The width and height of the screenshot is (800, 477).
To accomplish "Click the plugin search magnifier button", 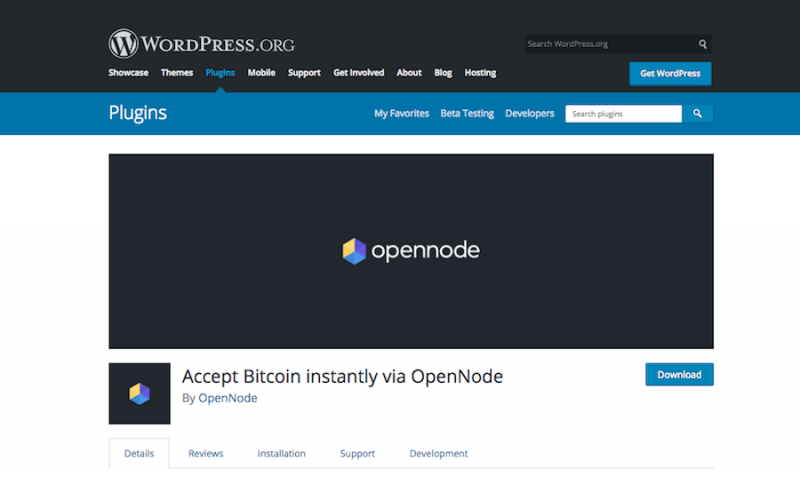I will [x=697, y=114].
